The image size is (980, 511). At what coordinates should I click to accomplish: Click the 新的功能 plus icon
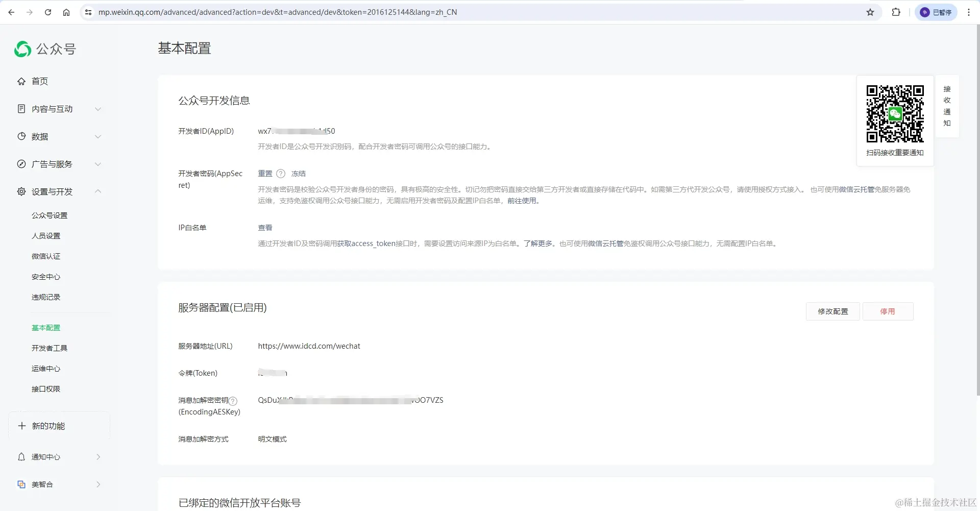(21, 426)
